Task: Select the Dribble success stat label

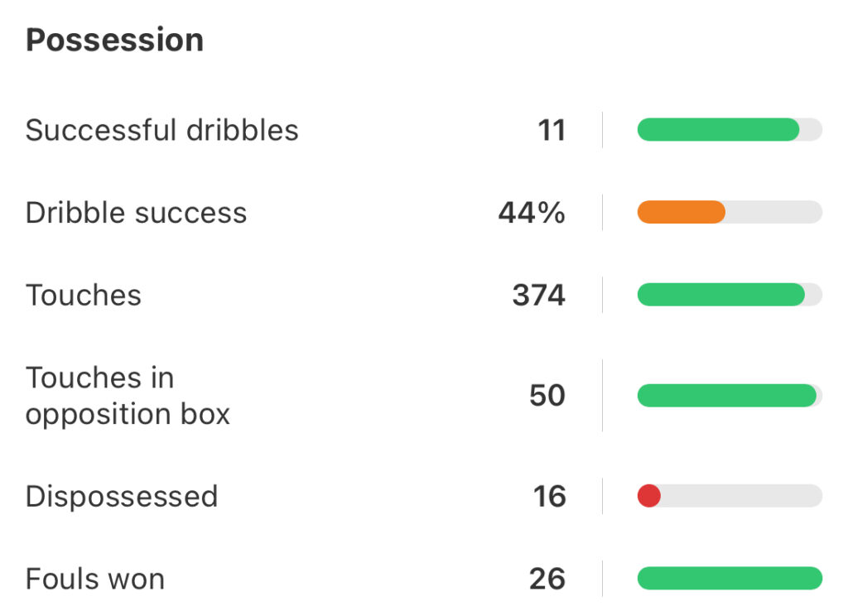Action: coord(136,213)
